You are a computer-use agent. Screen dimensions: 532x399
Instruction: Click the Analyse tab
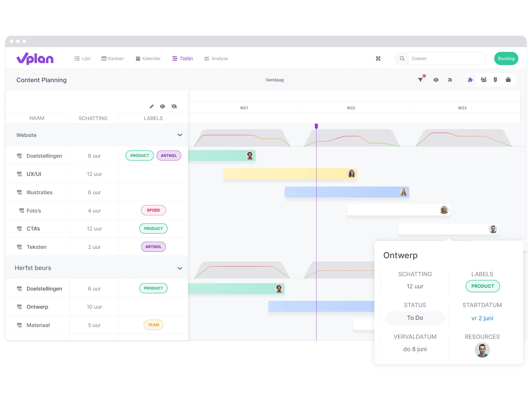(216, 58)
